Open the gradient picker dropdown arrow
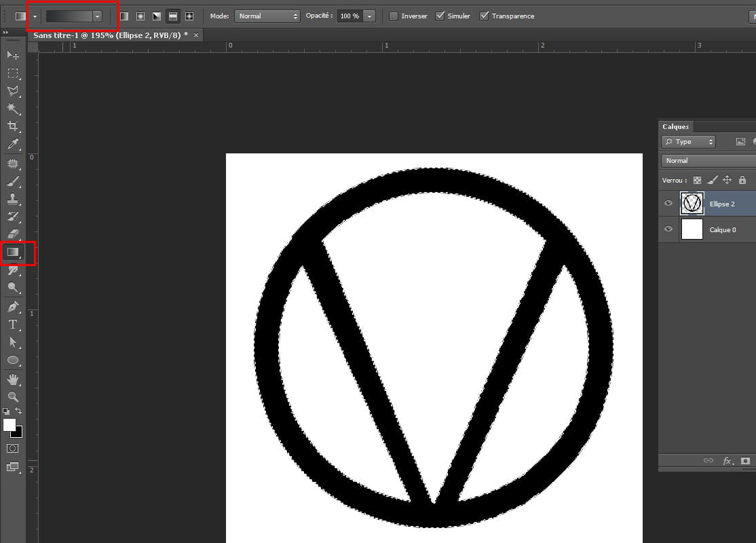Image resolution: width=756 pixels, height=543 pixels. pyautogui.click(x=98, y=16)
